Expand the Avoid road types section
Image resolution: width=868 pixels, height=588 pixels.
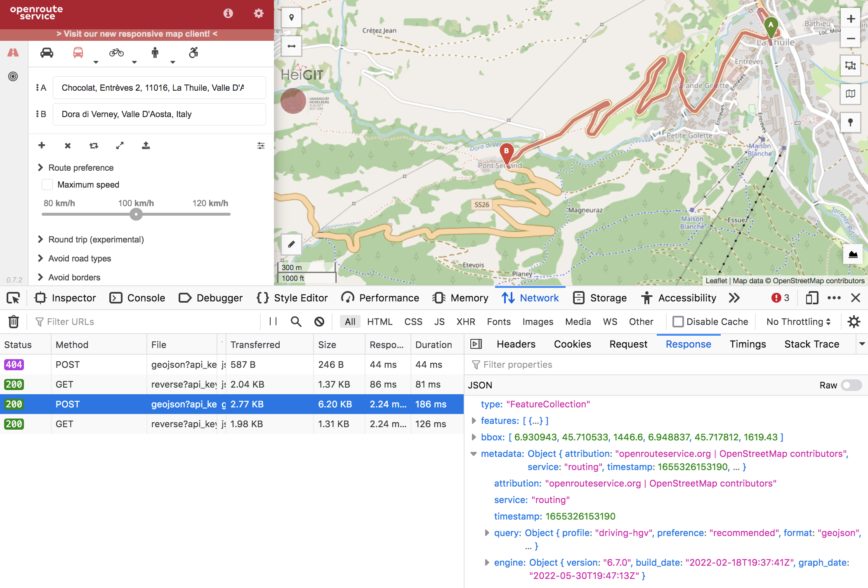(80, 259)
